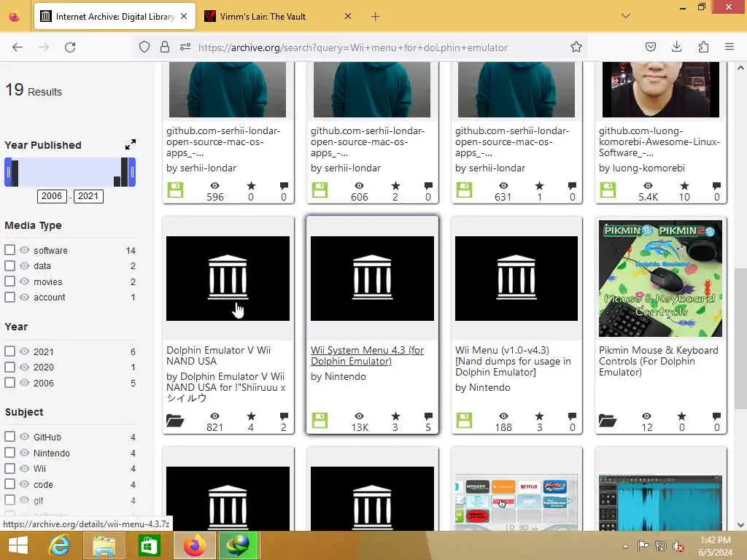Hide 2020 results with the eye toggle
This screenshot has width=747, height=560.
[24, 367]
